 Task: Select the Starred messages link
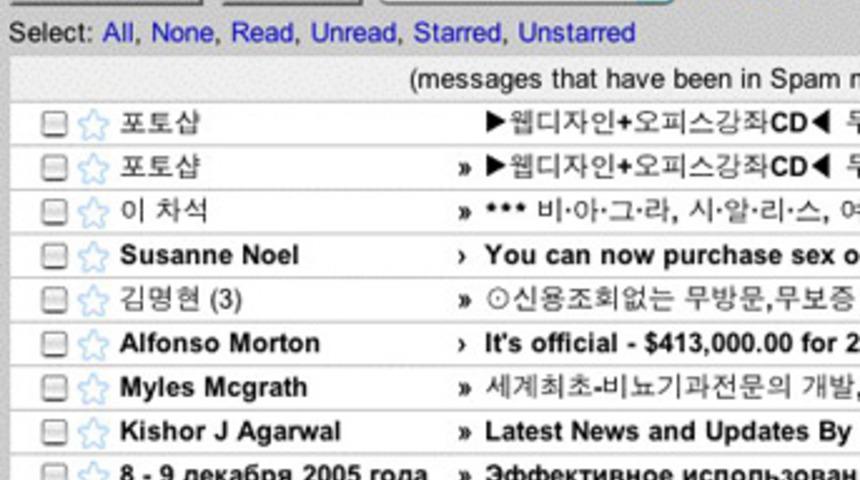click(x=456, y=33)
